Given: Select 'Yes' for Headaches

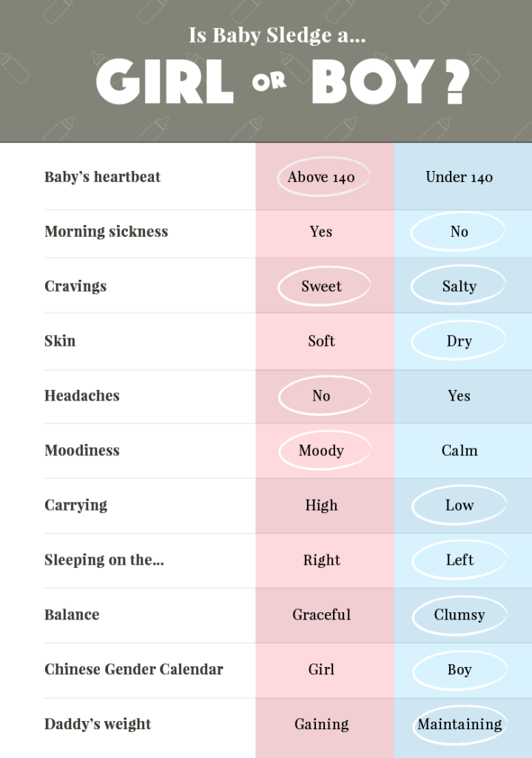Looking at the screenshot, I should click(459, 396).
